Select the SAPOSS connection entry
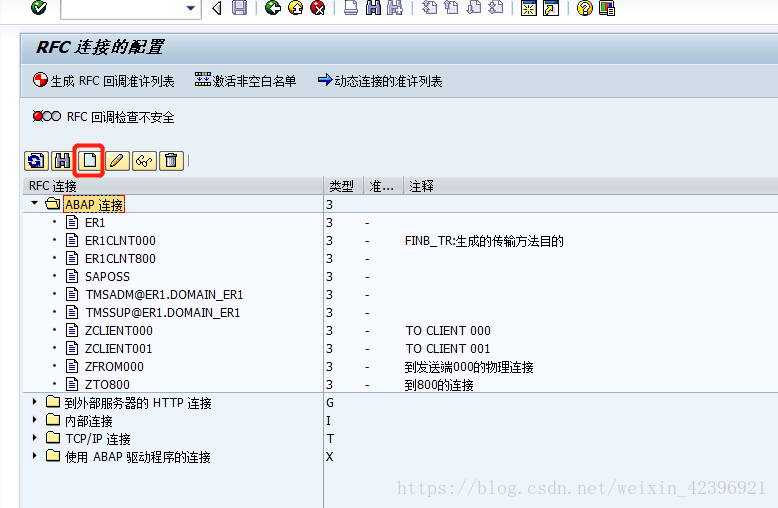The image size is (778, 508). [x=107, y=276]
